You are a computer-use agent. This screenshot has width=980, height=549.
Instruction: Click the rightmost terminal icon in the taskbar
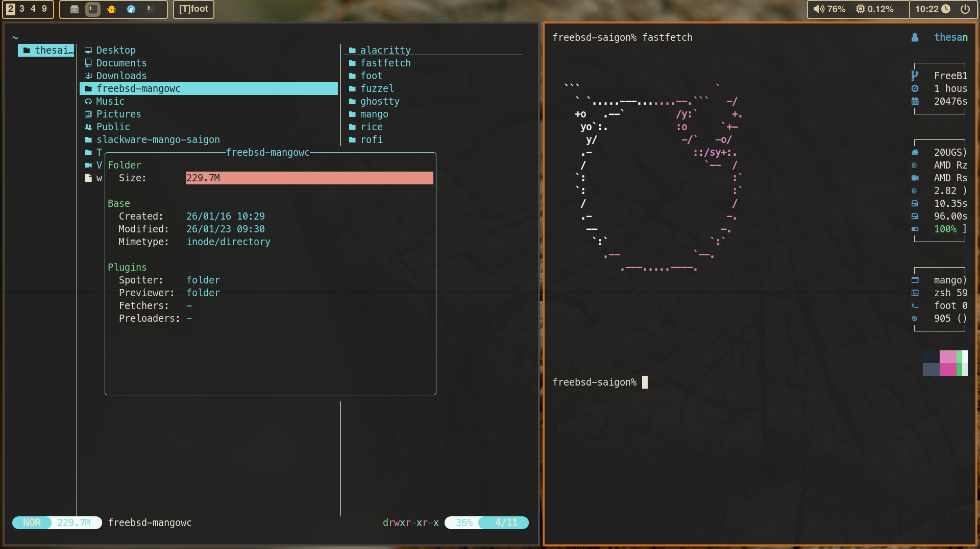pyautogui.click(x=150, y=9)
